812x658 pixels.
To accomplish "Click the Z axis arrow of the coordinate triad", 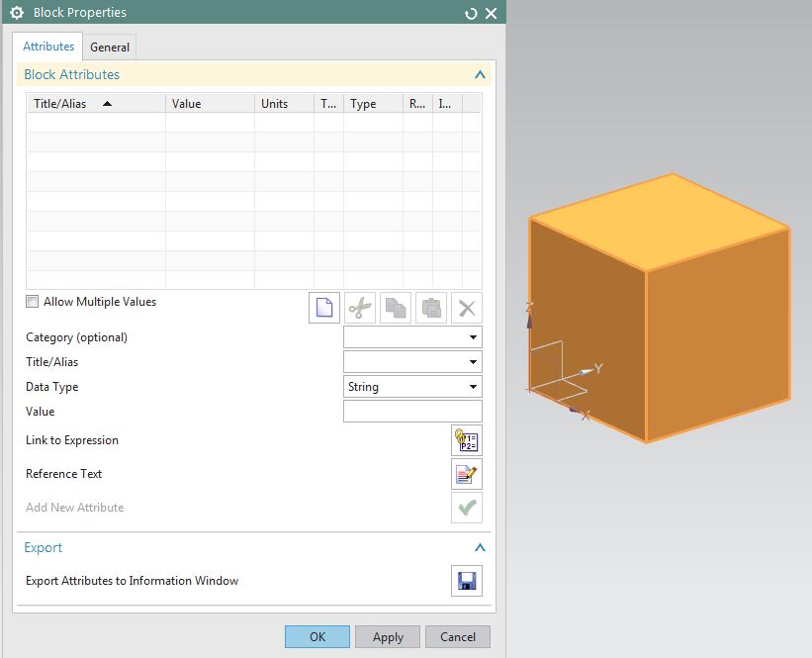I will tap(529, 322).
